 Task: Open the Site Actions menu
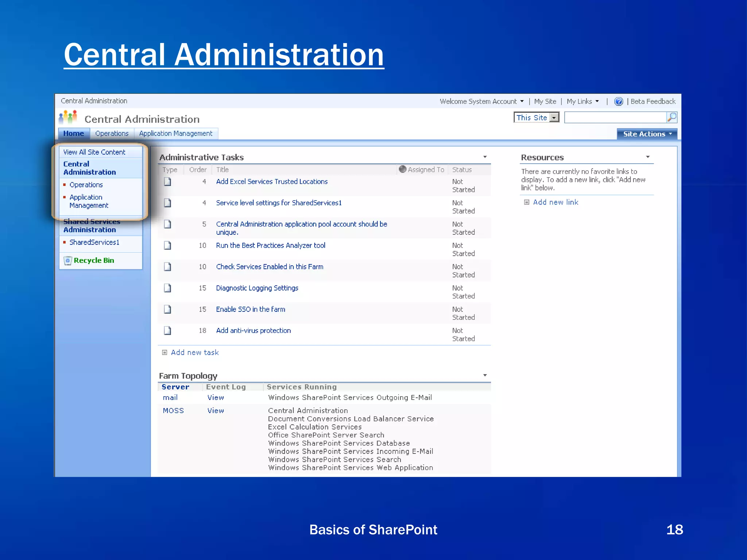point(647,134)
